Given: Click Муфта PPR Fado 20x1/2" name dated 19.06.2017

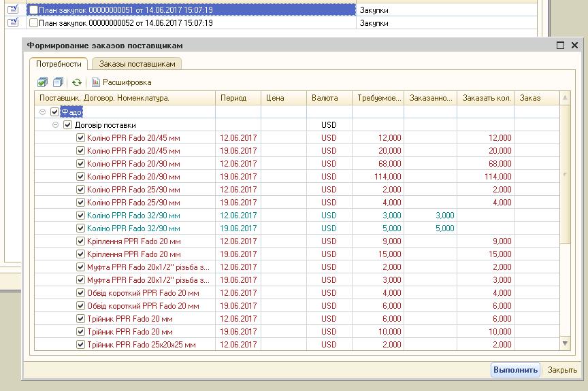Looking at the screenshot, I should pyautogui.click(x=148, y=280).
